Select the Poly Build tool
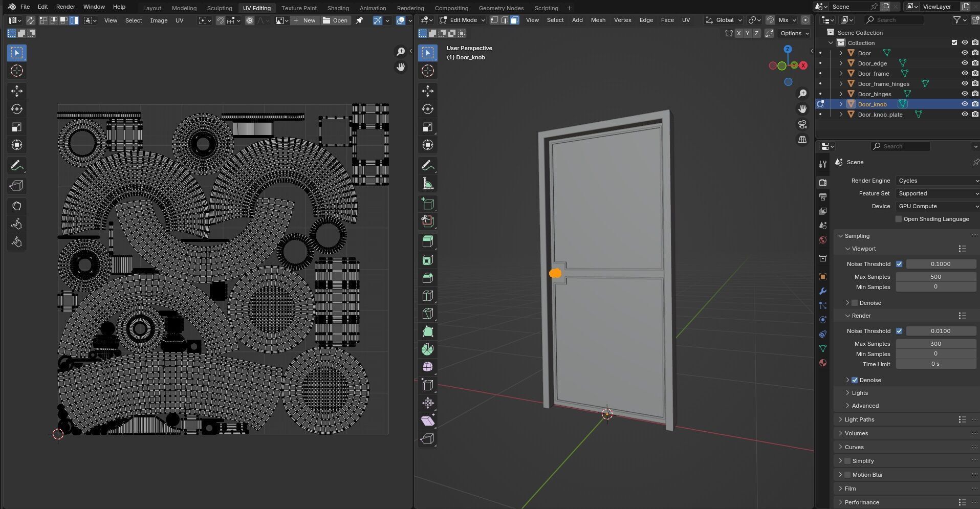This screenshot has height=509, width=980. [x=428, y=331]
